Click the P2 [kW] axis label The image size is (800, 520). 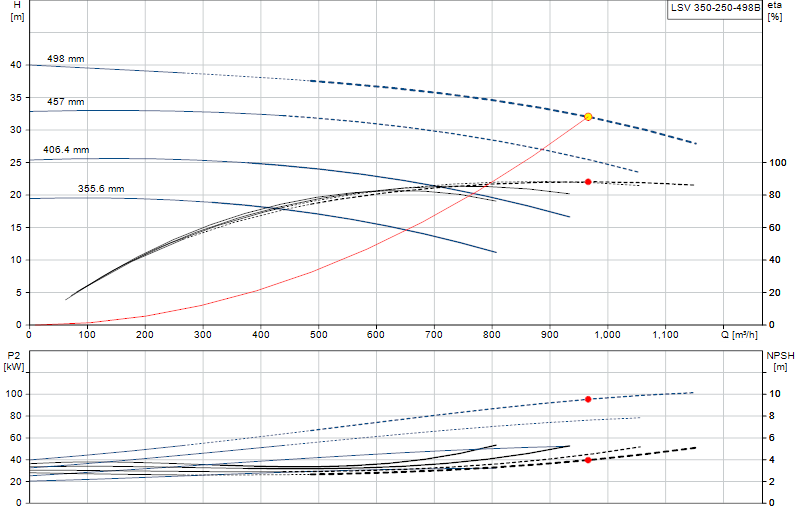pyautogui.click(x=14, y=361)
